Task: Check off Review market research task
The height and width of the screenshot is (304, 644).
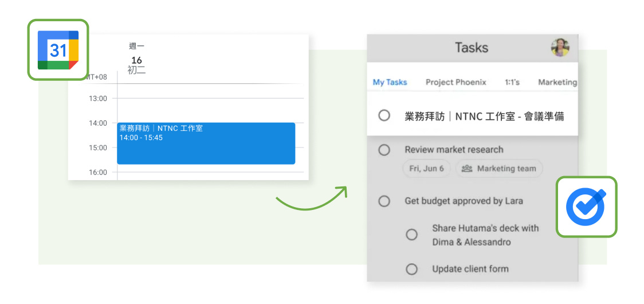Action: click(384, 150)
